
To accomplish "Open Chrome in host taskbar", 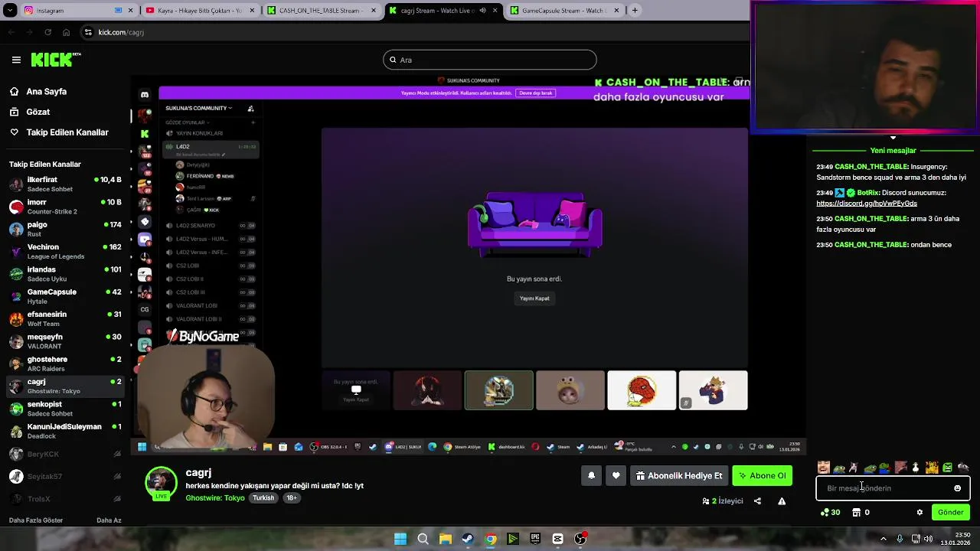I will [x=490, y=539].
